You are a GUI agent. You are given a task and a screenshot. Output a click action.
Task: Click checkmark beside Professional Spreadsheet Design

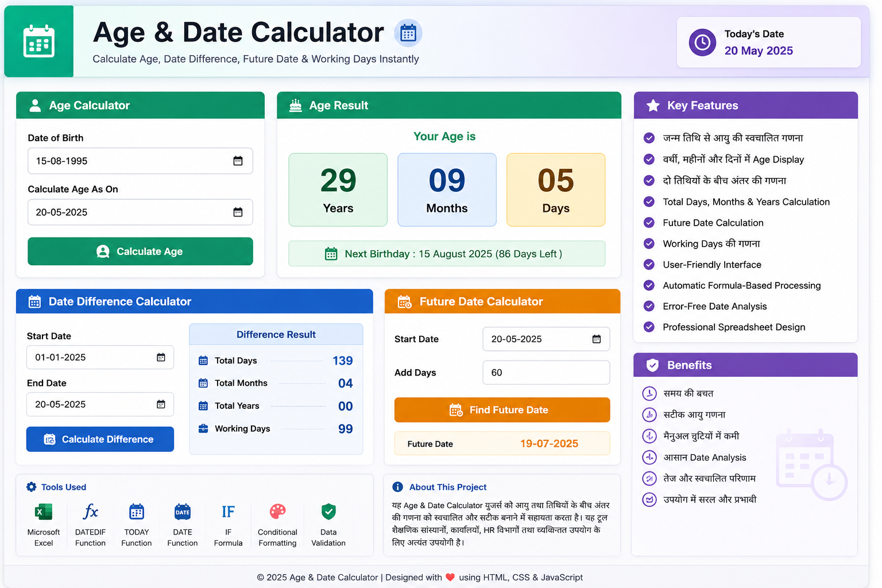[649, 327]
